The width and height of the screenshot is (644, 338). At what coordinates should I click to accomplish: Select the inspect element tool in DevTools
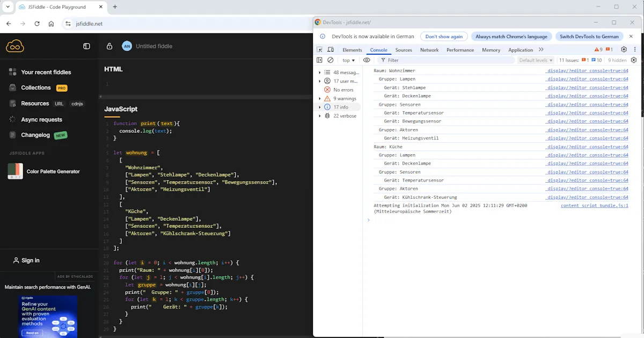coord(319,49)
